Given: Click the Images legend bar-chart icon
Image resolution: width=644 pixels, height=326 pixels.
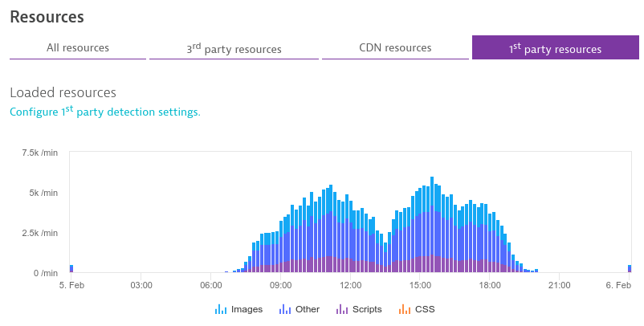Looking at the screenshot, I should point(221,309).
